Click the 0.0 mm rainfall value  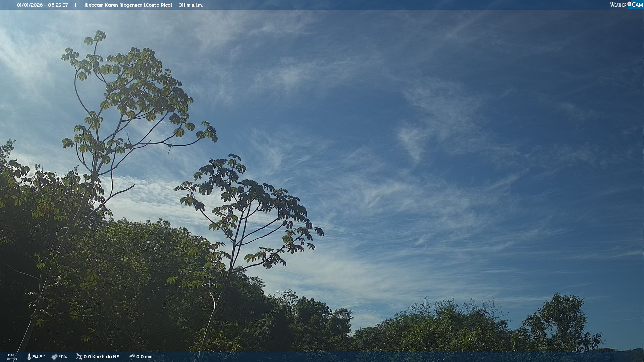144,357
